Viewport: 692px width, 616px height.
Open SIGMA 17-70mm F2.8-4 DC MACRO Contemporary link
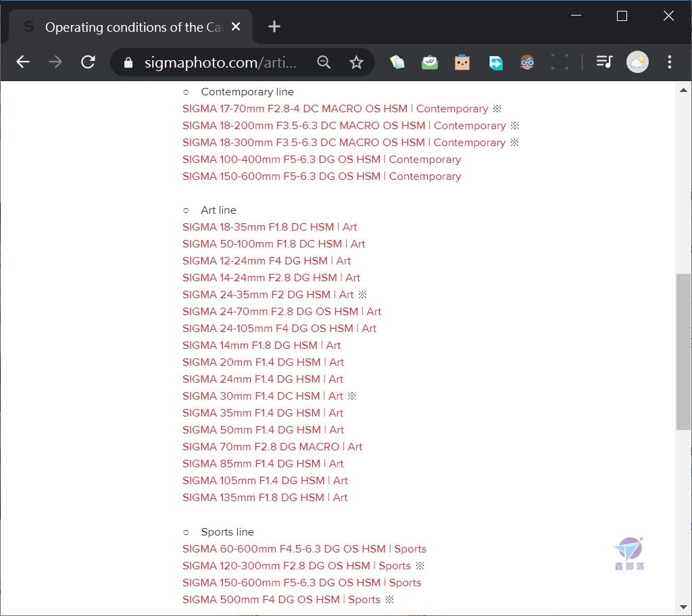coord(335,109)
